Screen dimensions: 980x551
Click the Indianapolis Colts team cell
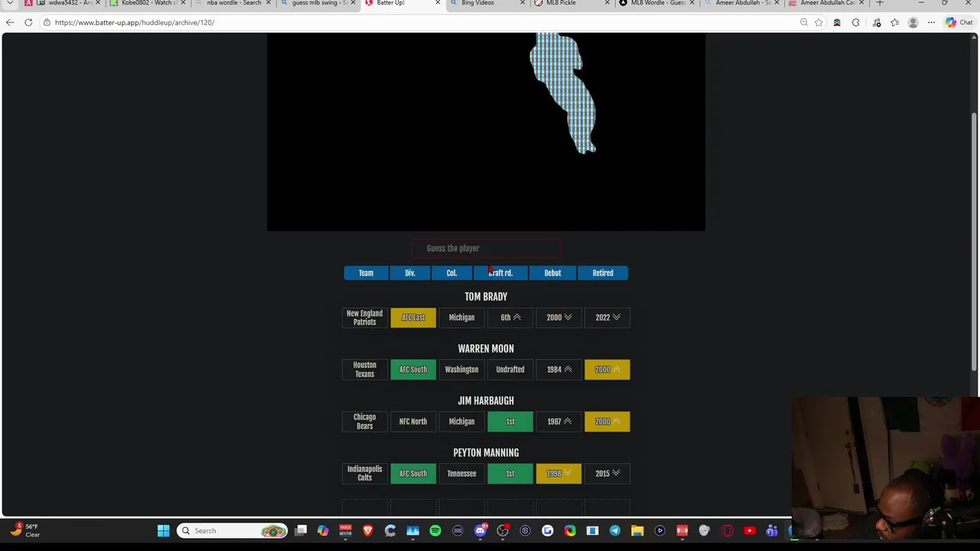click(x=364, y=474)
